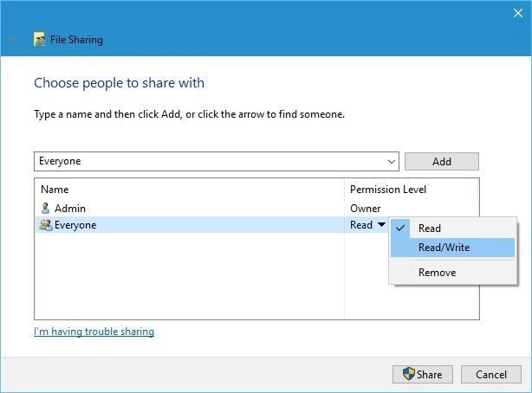Expand the name combo box arrow
Viewport: 532px width, 393px height.
pos(391,162)
